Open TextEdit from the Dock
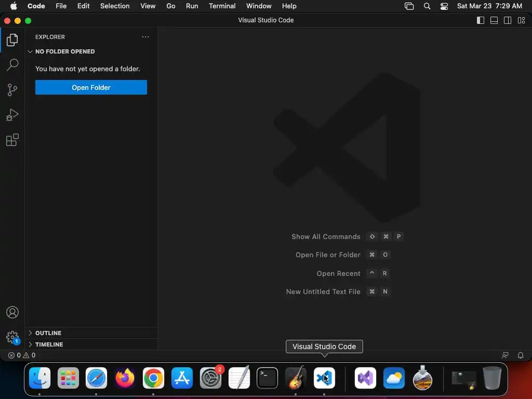 pos(239,378)
